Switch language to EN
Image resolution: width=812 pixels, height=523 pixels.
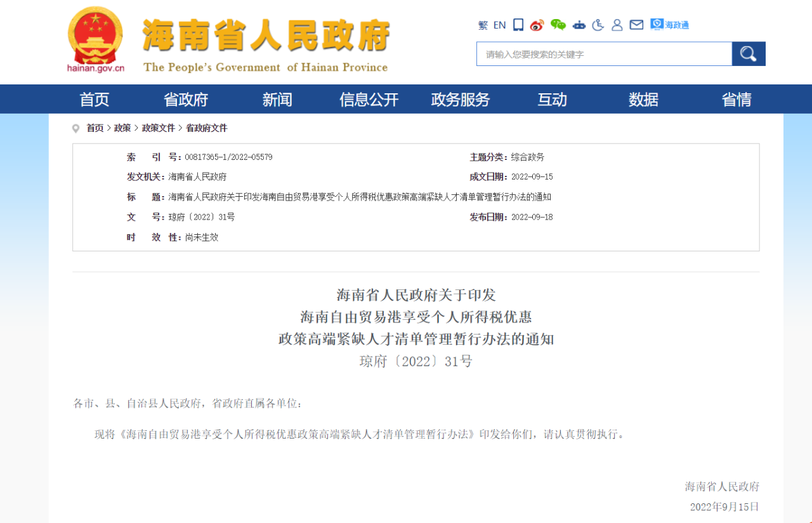click(x=500, y=25)
